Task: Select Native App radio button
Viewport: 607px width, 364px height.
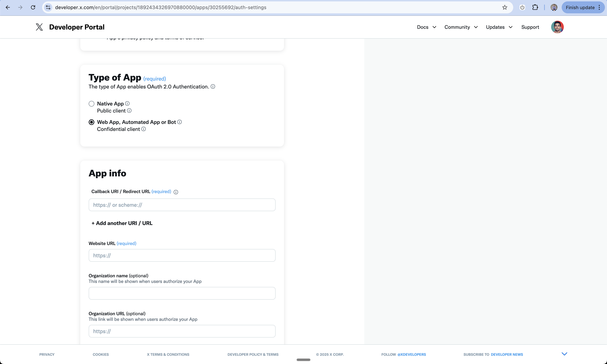Action: [92, 104]
